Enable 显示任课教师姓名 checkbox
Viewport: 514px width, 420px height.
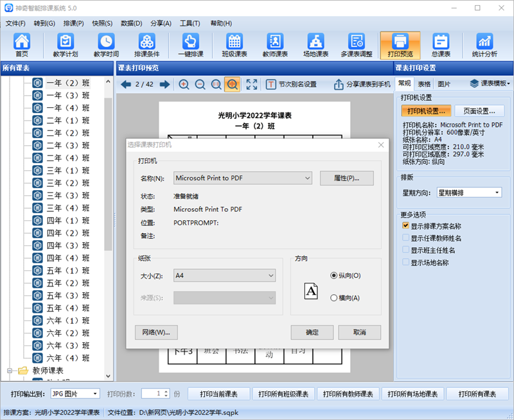[x=405, y=238]
